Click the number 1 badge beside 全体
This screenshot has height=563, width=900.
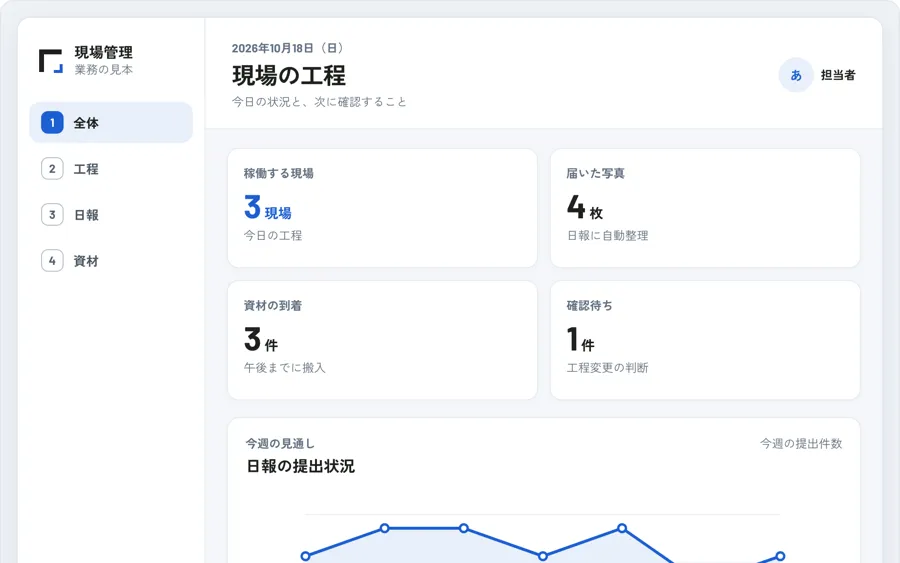click(52, 122)
